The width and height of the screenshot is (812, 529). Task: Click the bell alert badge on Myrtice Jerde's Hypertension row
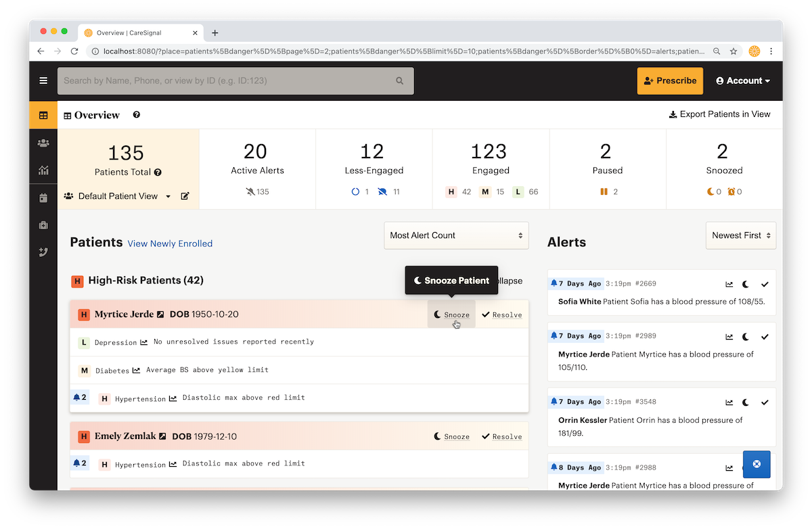click(80, 397)
